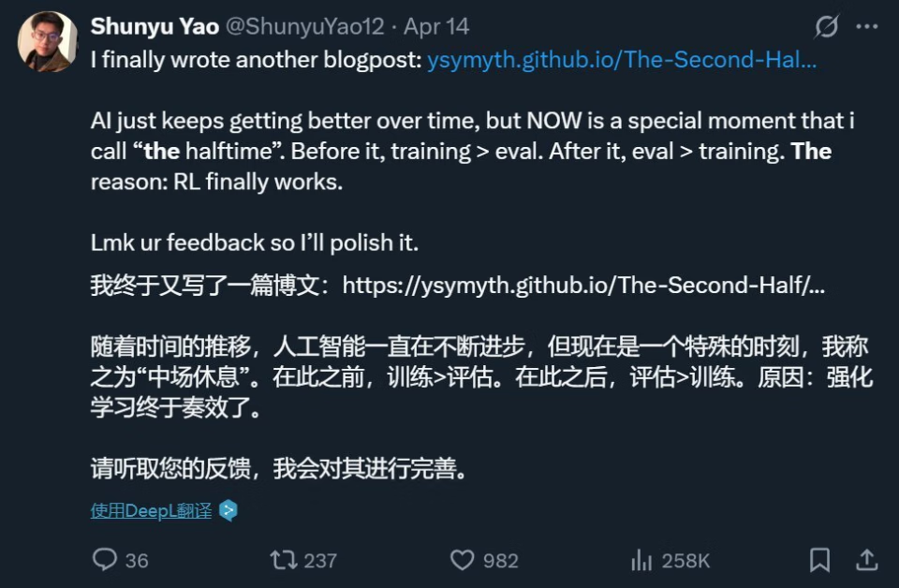
Task: Click the reply speech bubble icon
Action: pos(104,559)
